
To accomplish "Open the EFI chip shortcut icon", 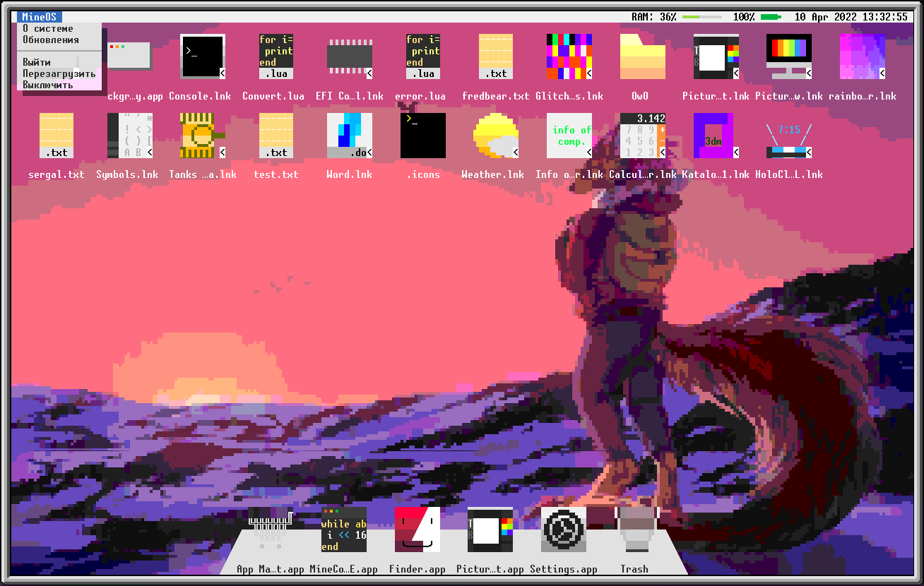I will (350, 56).
